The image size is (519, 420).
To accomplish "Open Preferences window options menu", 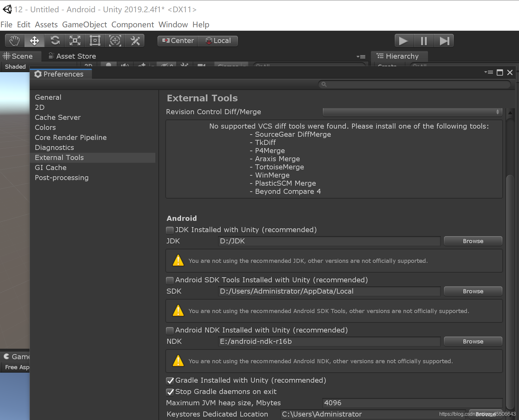I will click(x=489, y=72).
